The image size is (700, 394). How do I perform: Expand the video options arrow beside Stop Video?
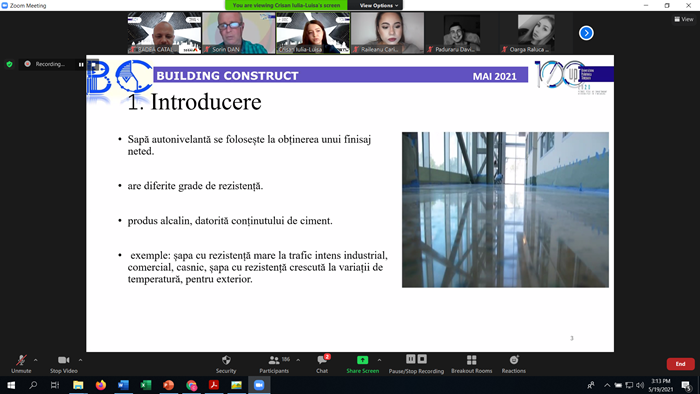(80, 360)
